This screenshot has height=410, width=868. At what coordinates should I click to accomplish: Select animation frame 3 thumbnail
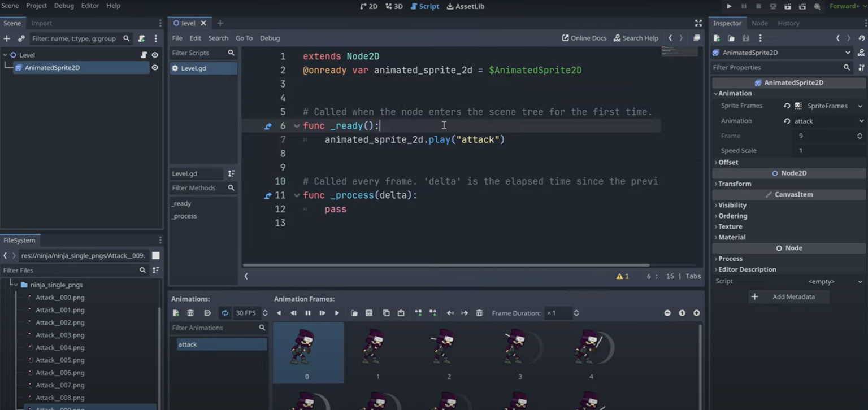click(x=520, y=350)
